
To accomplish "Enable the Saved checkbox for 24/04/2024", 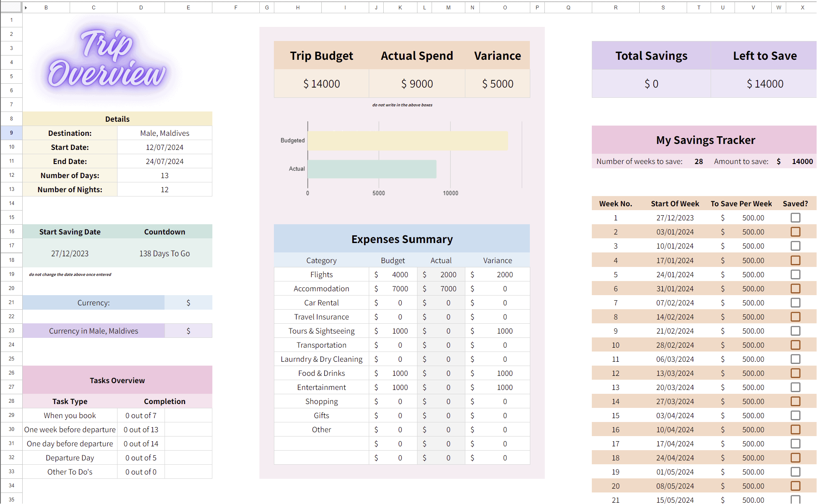I will 795,457.
